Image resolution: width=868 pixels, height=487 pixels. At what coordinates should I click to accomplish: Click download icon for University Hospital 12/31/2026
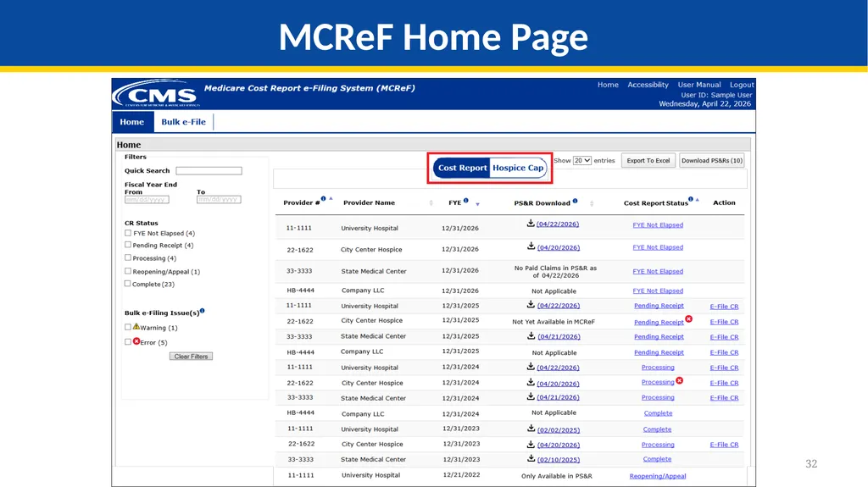pyautogui.click(x=531, y=223)
